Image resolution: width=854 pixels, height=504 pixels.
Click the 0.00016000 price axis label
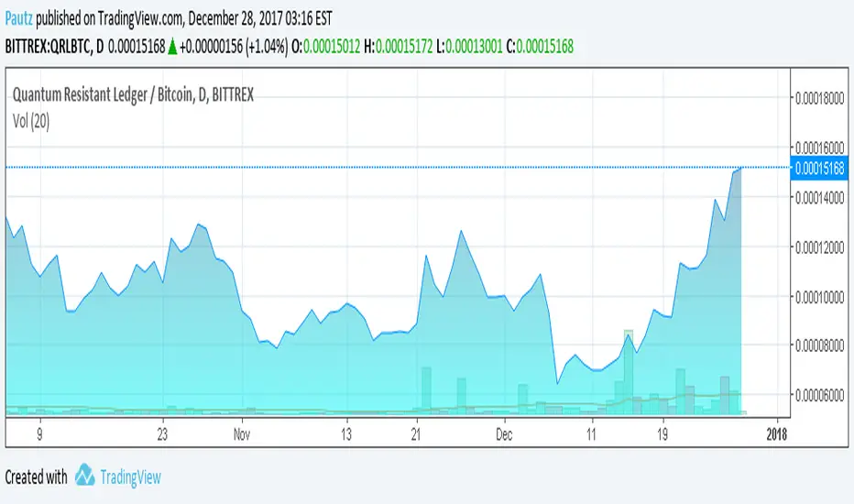pyautogui.click(x=820, y=148)
